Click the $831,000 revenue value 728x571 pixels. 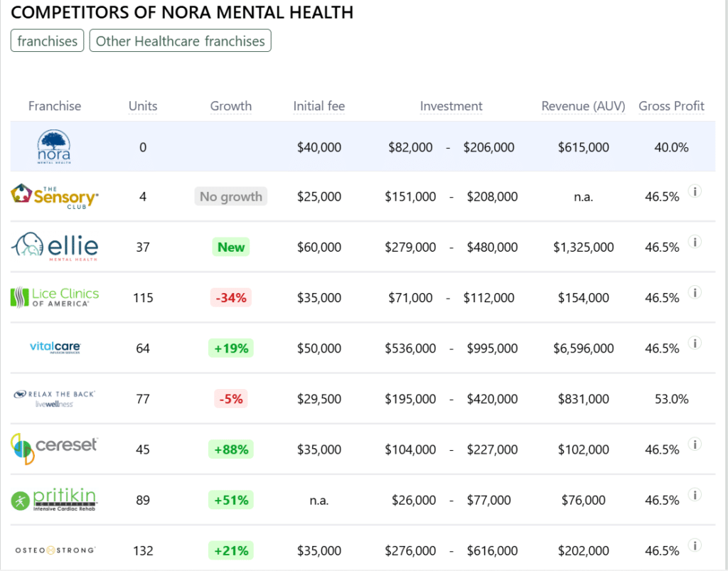pyautogui.click(x=583, y=399)
